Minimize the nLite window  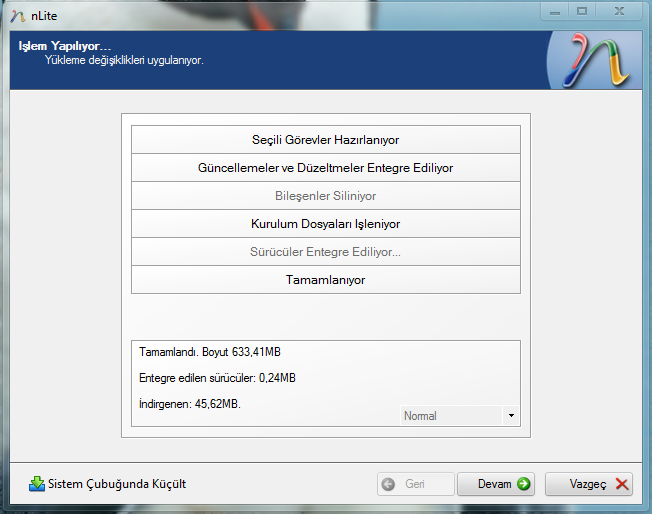(x=554, y=12)
